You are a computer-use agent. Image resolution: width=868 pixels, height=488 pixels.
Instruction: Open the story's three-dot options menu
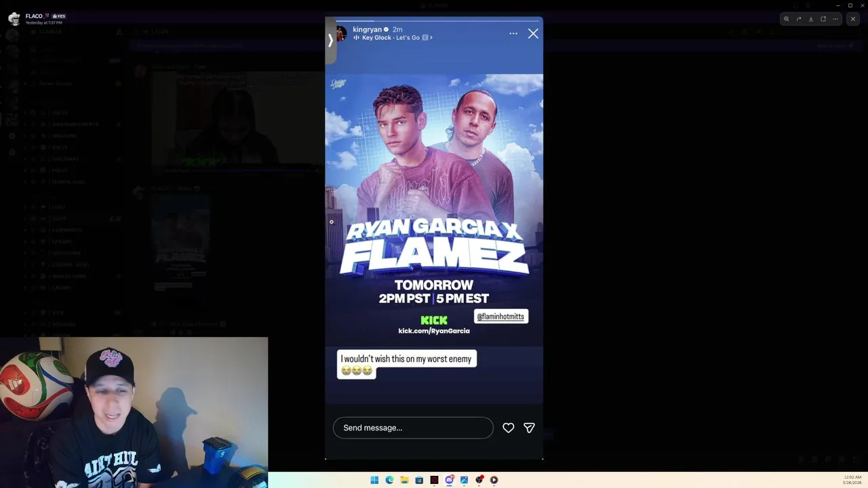(513, 33)
